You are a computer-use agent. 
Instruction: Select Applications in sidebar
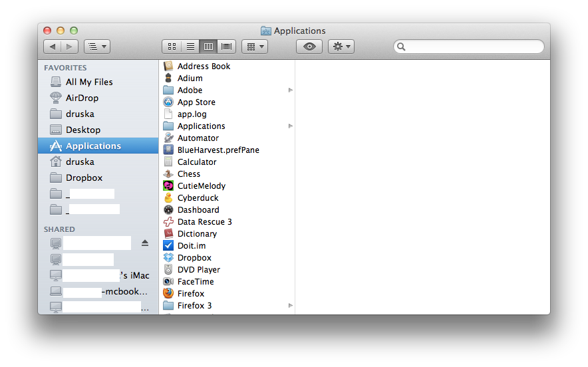tap(98, 146)
